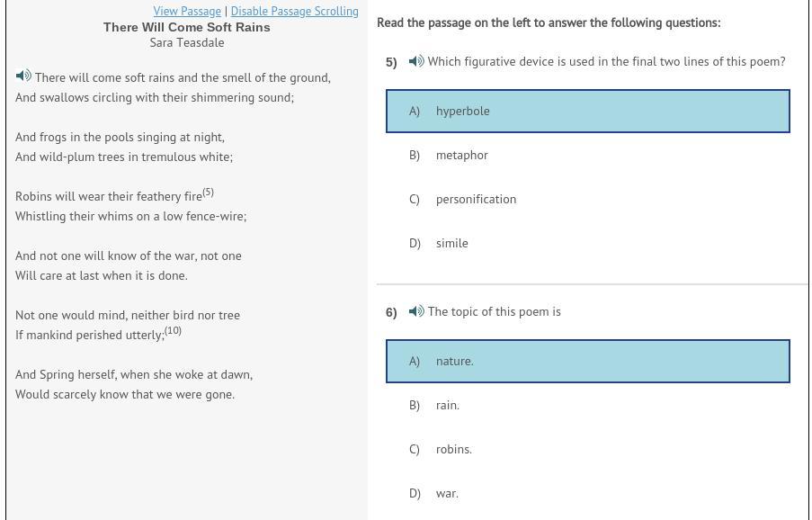Screen dimensions: 812x520
Task: Click question 5 number label
Action: pyautogui.click(x=391, y=62)
